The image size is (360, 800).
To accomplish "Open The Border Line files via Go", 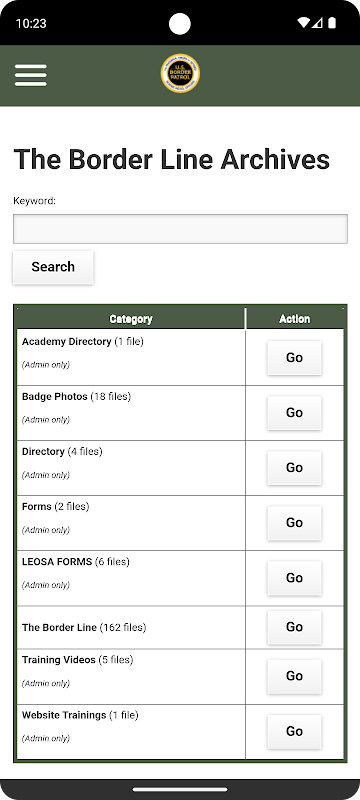I will pyautogui.click(x=294, y=627).
